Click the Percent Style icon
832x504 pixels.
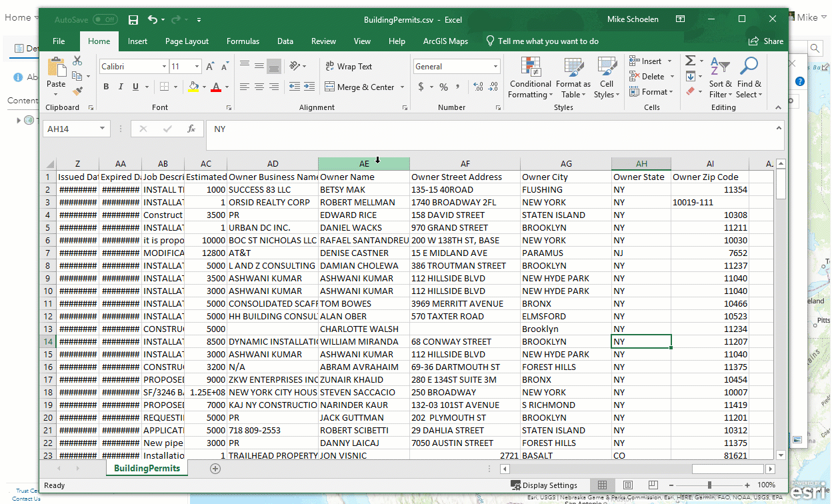coord(443,87)
